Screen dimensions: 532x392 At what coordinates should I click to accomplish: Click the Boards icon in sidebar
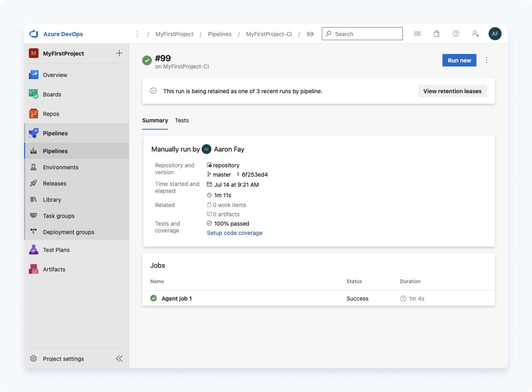point(34,94)
